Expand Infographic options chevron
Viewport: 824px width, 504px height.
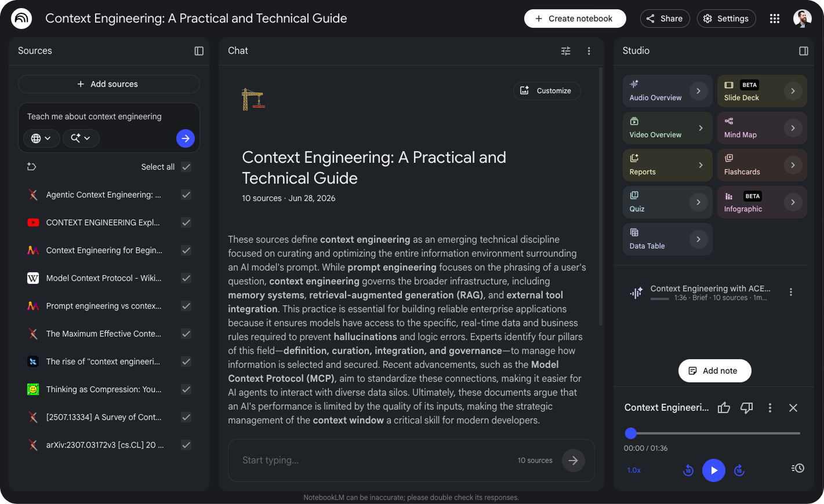coord(793,202)
